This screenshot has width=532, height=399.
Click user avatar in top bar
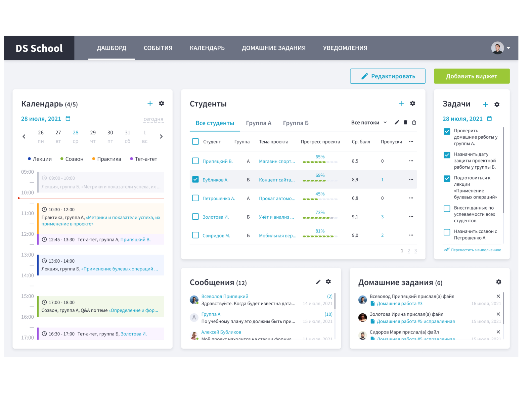tap(497, 48)
